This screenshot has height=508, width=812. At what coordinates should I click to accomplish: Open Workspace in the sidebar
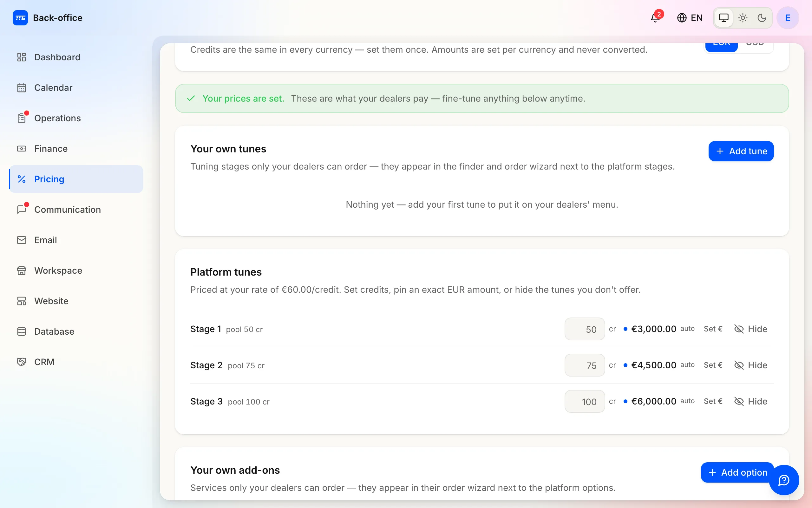click(x=76, y=271)
